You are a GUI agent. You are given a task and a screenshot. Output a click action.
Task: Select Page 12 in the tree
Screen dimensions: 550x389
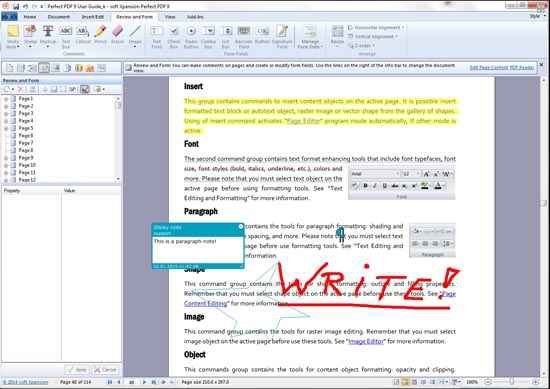(27, 180)
